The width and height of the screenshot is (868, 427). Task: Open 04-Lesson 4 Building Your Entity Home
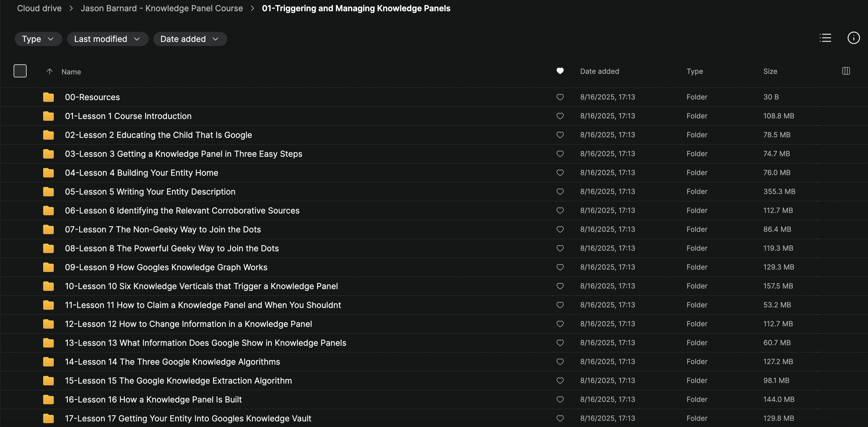(x=142, y=173)
